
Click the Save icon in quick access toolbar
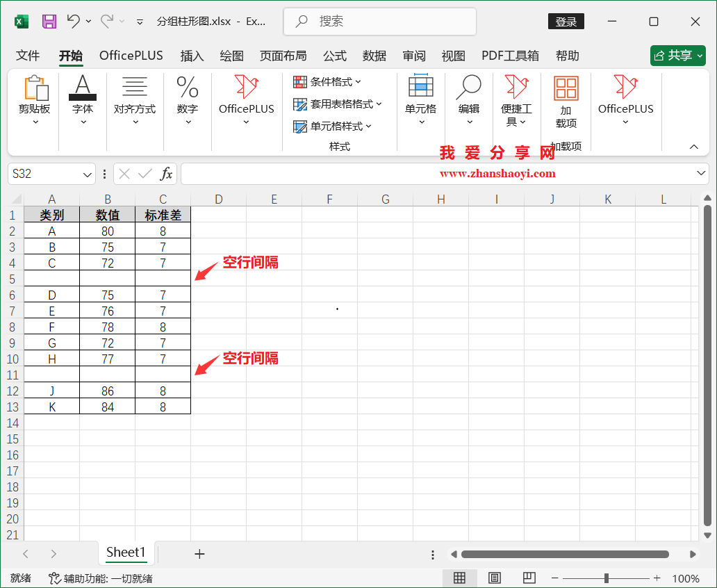coord(49,21)
